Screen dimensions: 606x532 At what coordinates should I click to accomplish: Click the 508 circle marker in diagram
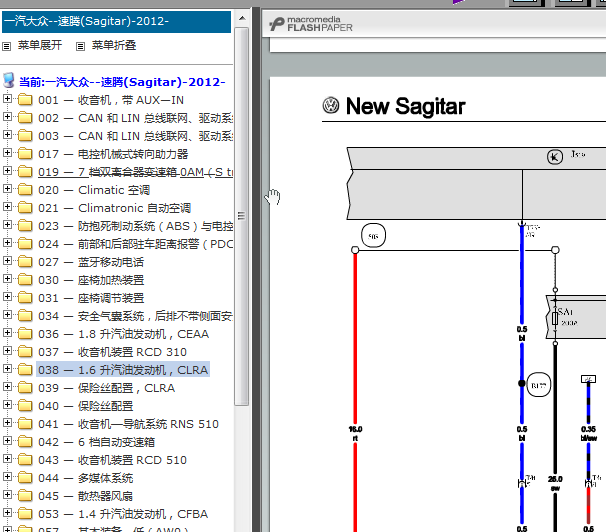click(x=373, y=235)
